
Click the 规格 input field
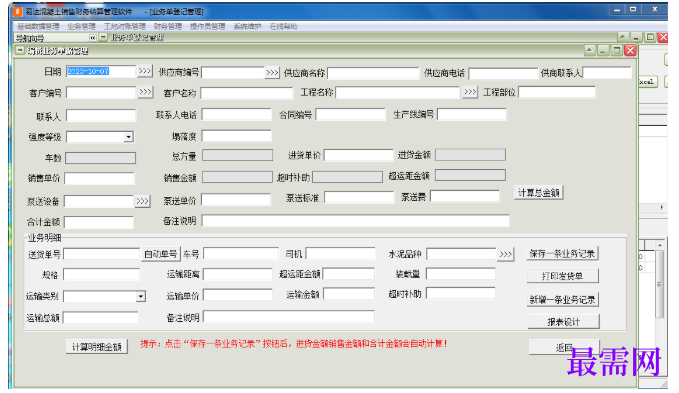point(101,274)
